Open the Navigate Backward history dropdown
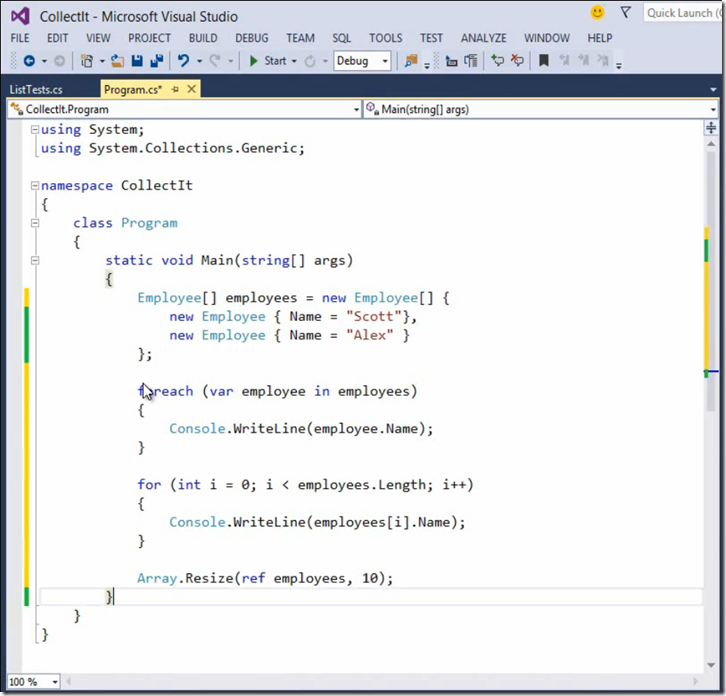Image resolution: width=726 pixels, height=696 pixels. coord(45,61)
